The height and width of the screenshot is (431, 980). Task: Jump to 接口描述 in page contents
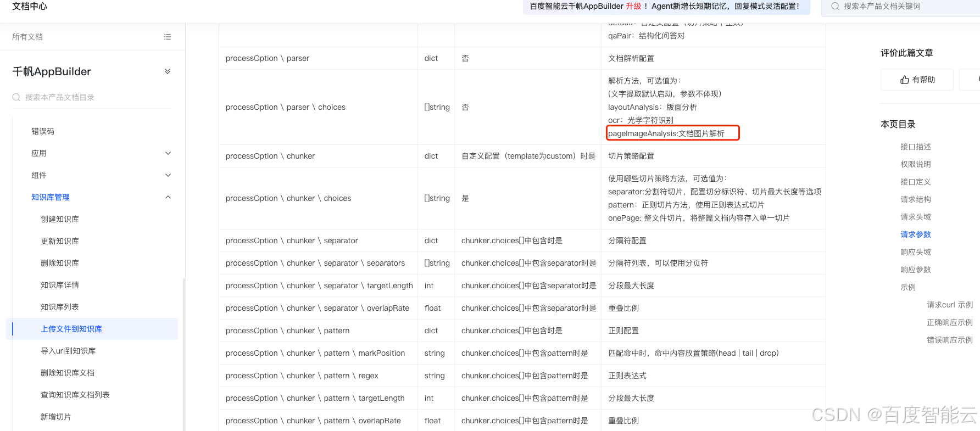point(916,147)
